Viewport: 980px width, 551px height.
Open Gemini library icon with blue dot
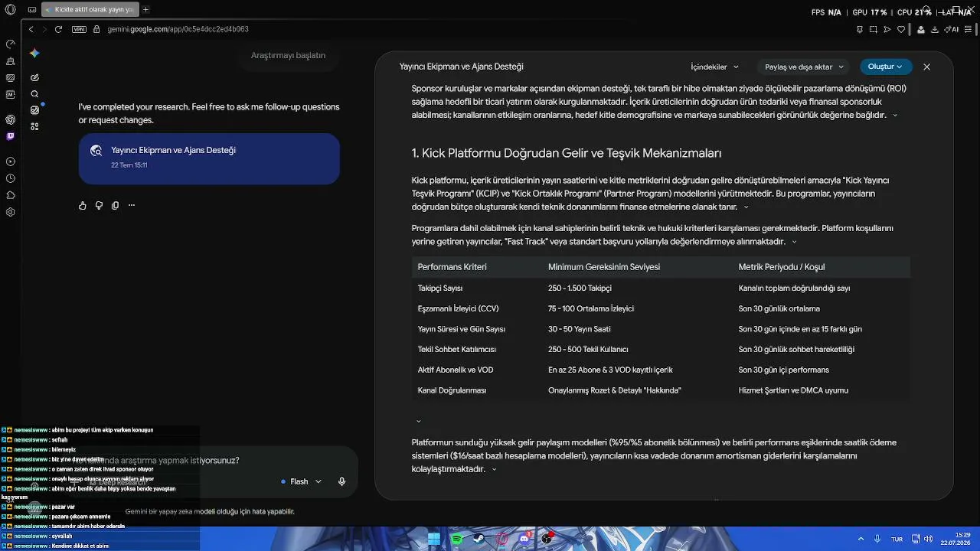pos(34,110)
